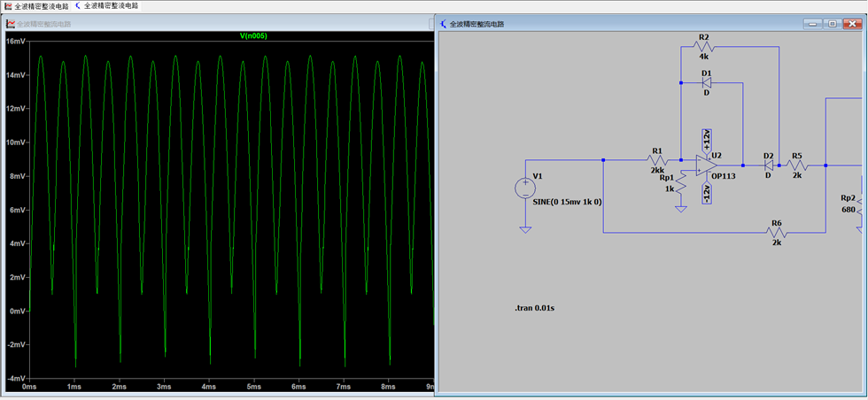Click the ground symbol under V1
The image size is (868, 400).
pos(525,229)
